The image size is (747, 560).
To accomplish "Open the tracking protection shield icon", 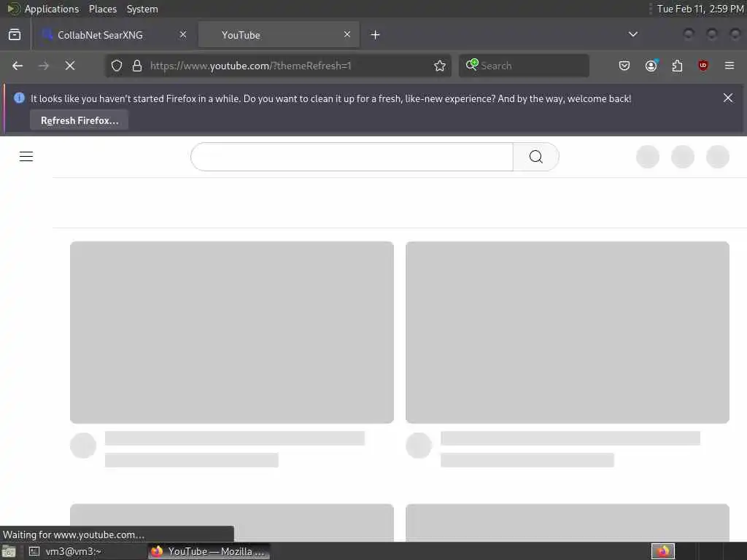I will tap(117, 66).
